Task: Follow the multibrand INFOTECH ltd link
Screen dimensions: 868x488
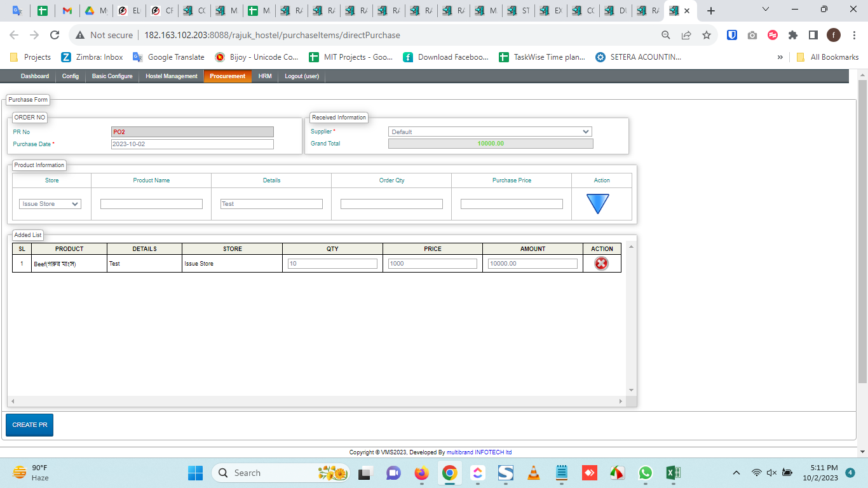Action: [479, 452]
